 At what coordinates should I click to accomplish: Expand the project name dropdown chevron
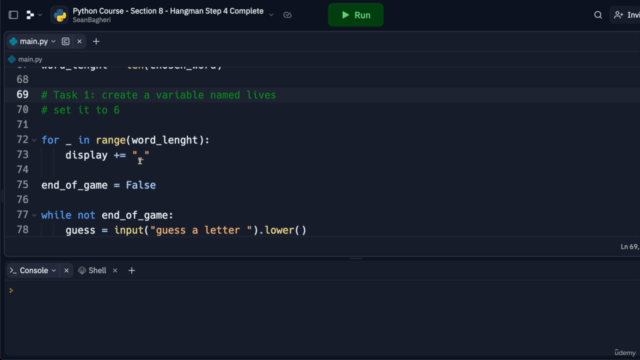pos(271,15)
